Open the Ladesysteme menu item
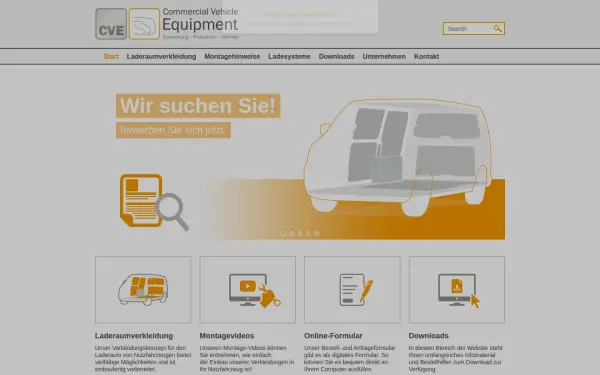Screen dimensions: 600x375 pyautogui.click(x=289, y=57)
